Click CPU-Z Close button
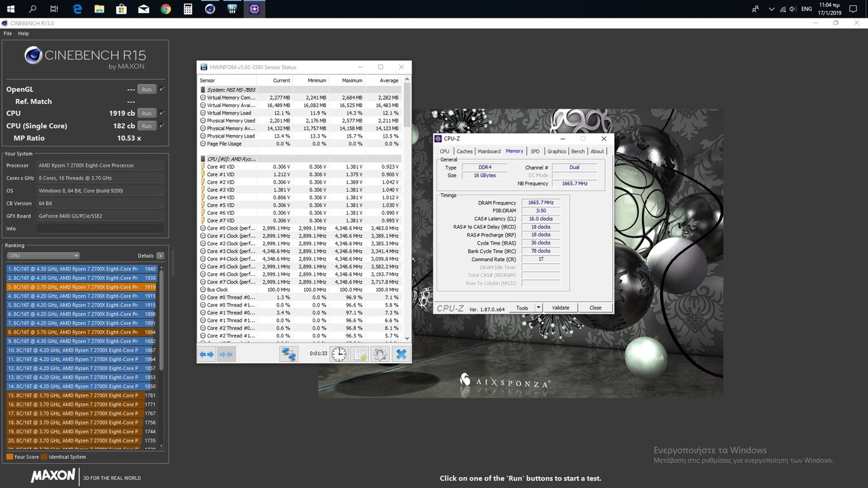This screenshot has height=488, width=868. pyautogui.click(x=595, y=308)
